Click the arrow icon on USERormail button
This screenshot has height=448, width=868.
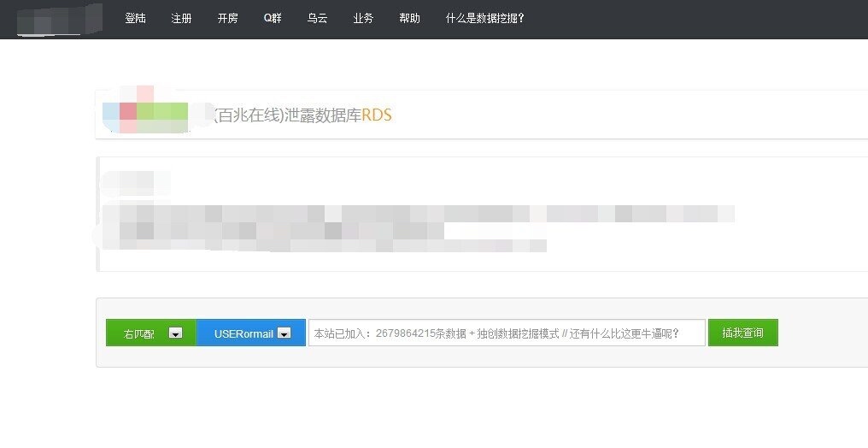tap(284, 333)
